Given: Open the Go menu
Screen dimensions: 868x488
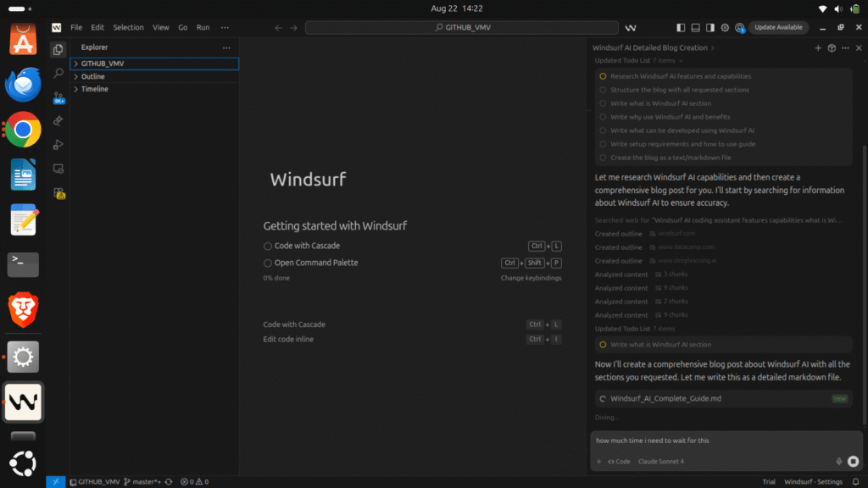Looking at the screenshot, I should pyautogui.click(x=183, y=28).
